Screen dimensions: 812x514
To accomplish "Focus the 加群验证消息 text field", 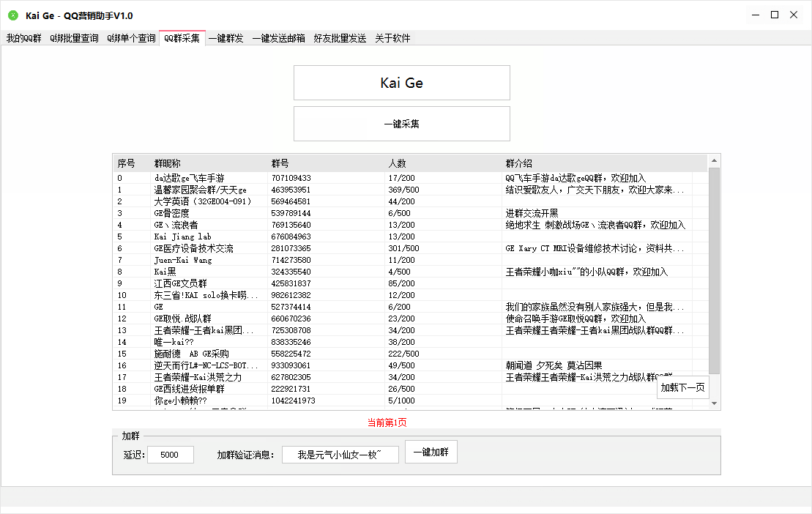I will 340,455.
